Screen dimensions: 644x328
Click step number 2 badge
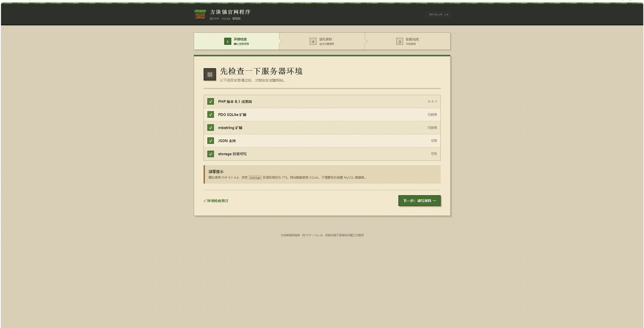[313, 41]
